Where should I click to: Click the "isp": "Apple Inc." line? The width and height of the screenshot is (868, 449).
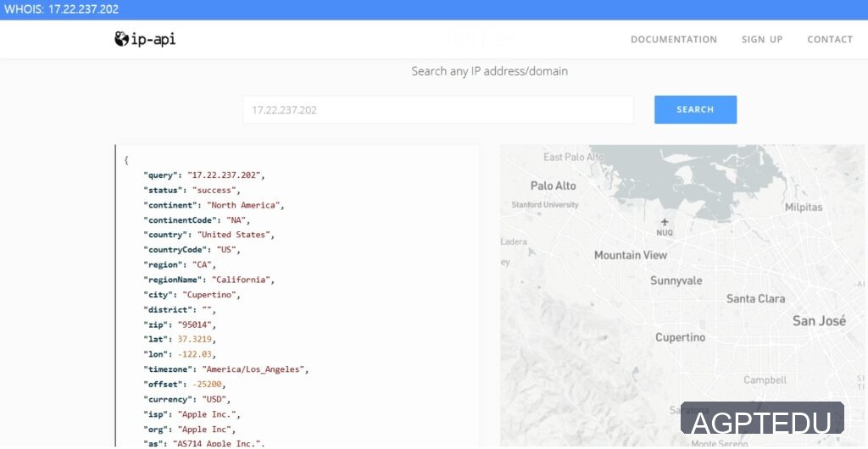tap(192, 414)
